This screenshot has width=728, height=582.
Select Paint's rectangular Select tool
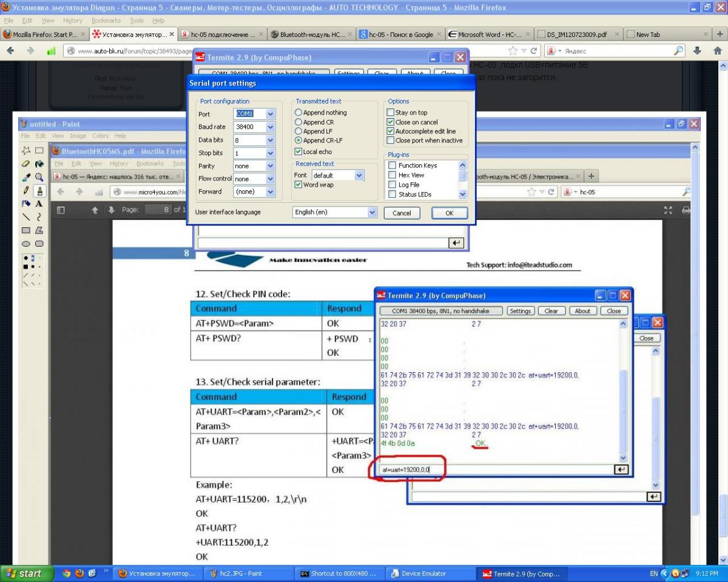click(x=39, y=150)
